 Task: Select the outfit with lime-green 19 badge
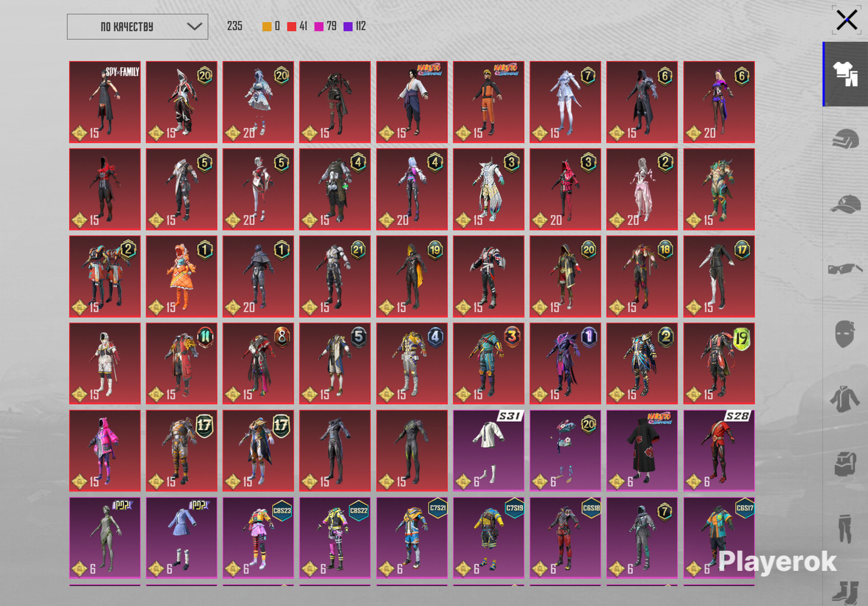coord(719,364)
